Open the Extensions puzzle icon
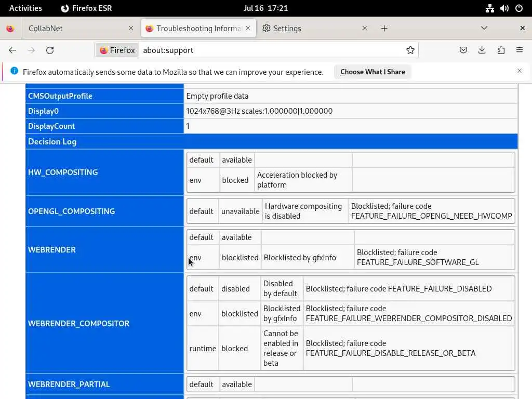 (501, 50)
